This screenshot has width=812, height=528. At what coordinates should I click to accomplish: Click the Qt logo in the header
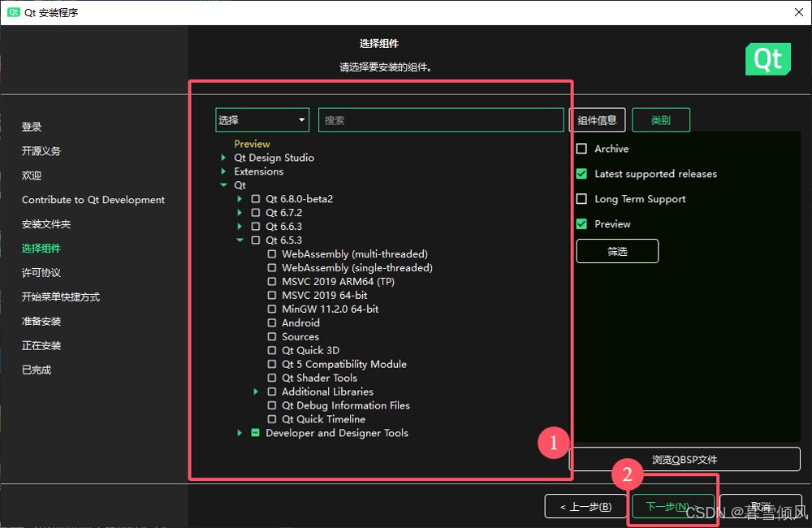(x=768, y=59)
